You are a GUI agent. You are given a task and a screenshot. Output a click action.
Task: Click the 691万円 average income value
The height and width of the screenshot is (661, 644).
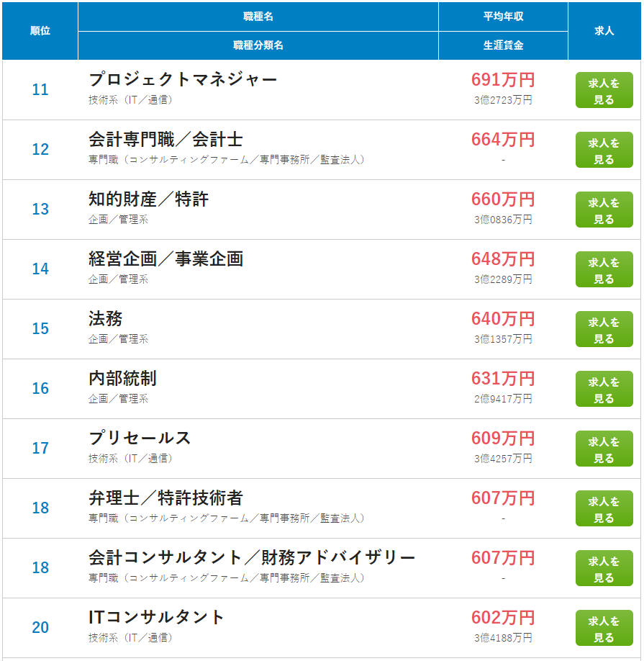coord(503,79)
